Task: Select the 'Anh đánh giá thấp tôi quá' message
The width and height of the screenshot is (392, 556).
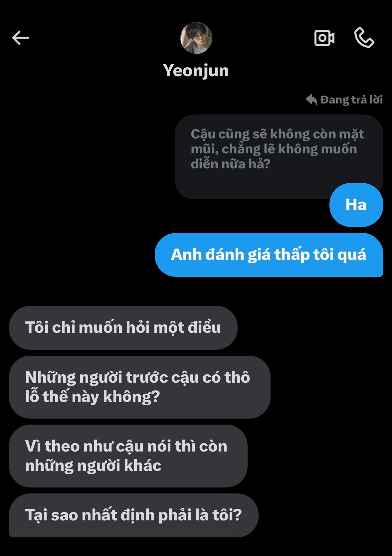Action: [x=269, y=255]
